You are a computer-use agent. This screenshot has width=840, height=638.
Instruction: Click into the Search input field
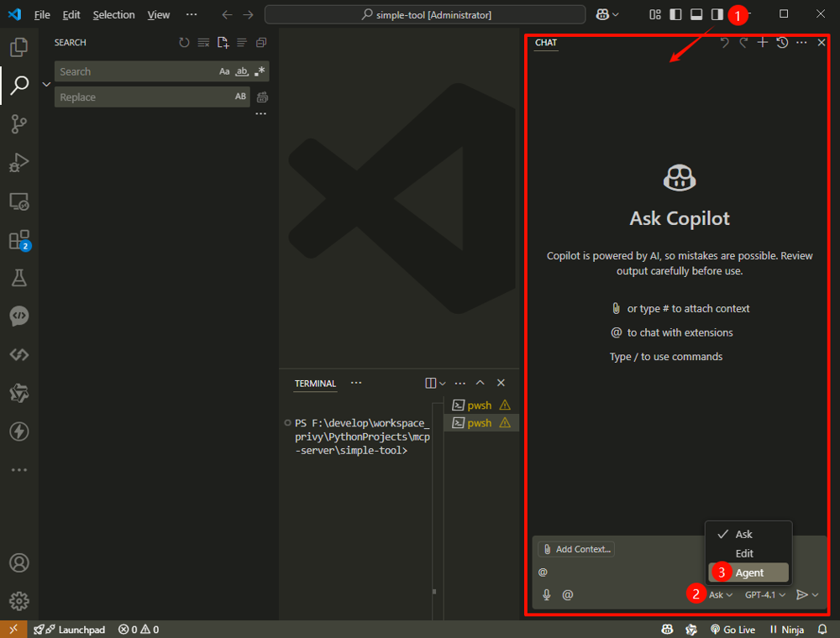coord(134,72)
